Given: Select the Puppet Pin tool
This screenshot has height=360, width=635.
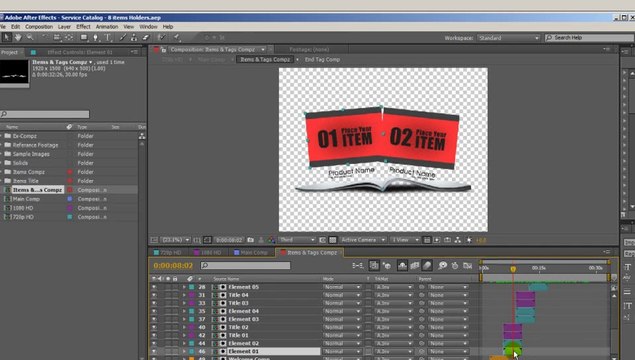Looking at the screenshot, I should point(177,37).
